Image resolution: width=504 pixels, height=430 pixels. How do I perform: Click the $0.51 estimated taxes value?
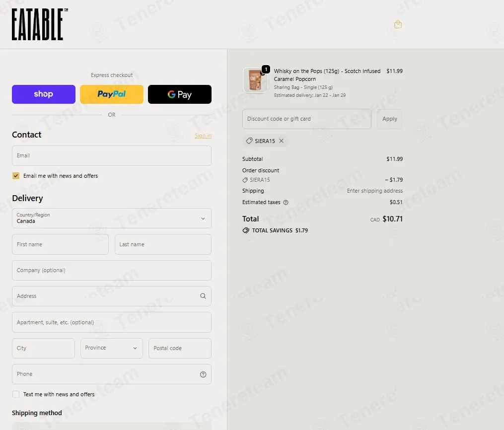pos(396,202)
